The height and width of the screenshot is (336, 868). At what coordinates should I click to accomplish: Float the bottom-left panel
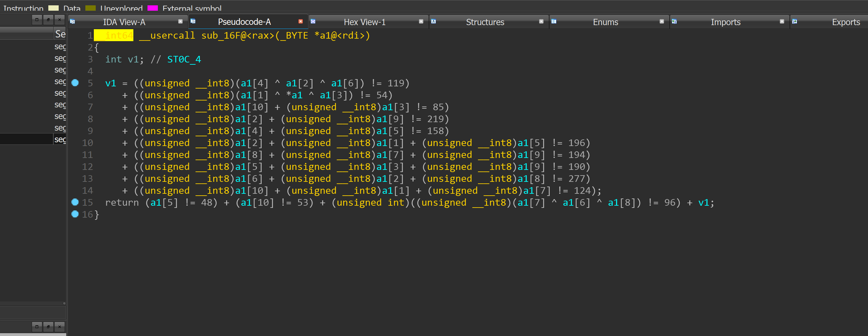(48, 327)
